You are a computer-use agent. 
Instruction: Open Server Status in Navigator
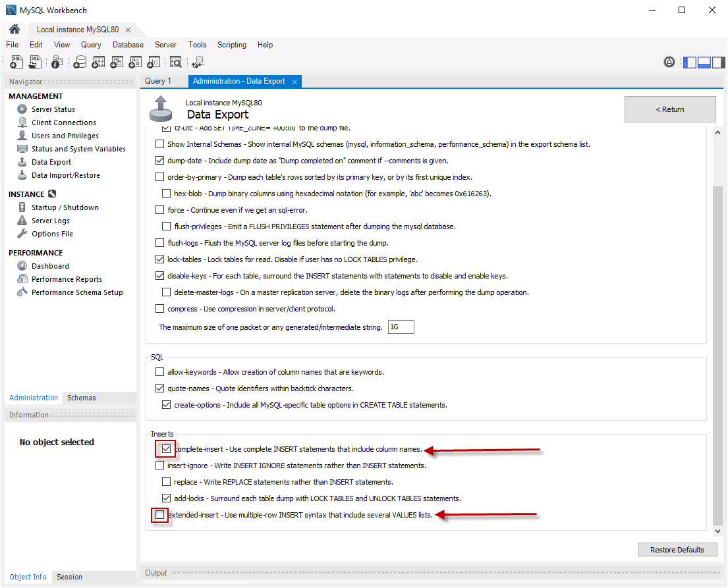pyautogui.click(x=53, y=109)
